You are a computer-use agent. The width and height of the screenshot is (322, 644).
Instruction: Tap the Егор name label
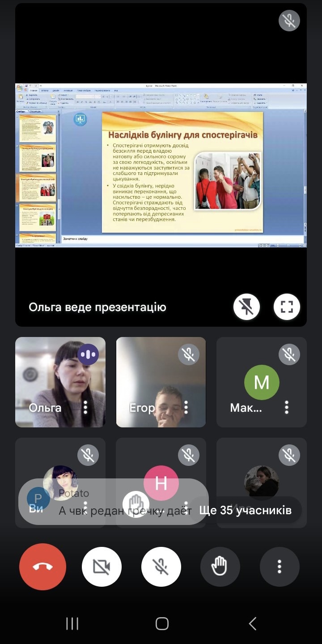[x=142, y=408]
